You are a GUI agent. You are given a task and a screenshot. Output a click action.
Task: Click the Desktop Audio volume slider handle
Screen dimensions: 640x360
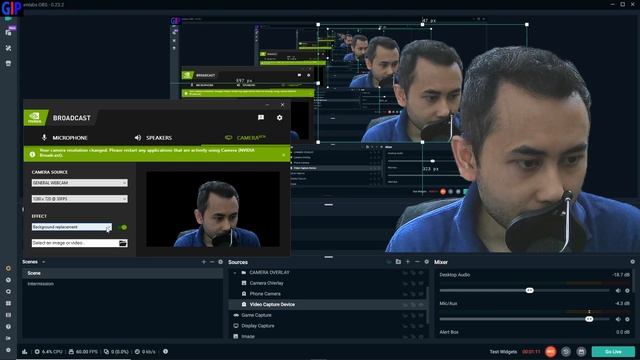pos(529,291)
